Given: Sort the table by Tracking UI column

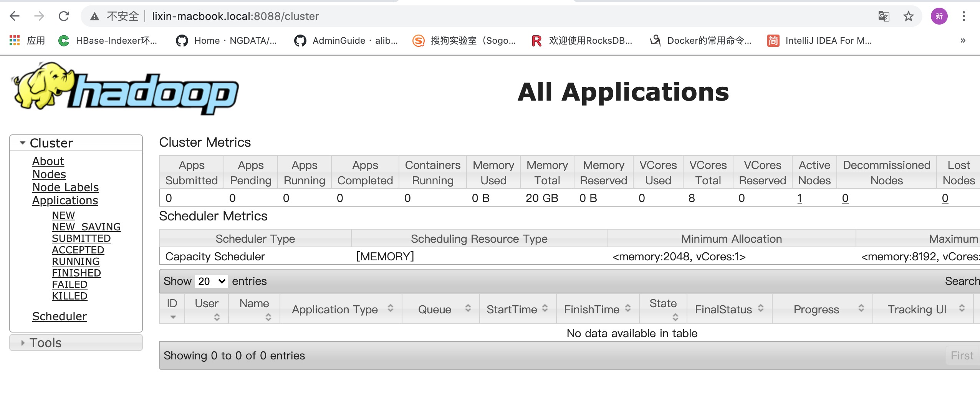Looking at the screenshot, I should pyautogui.click(x=923, y=309).
